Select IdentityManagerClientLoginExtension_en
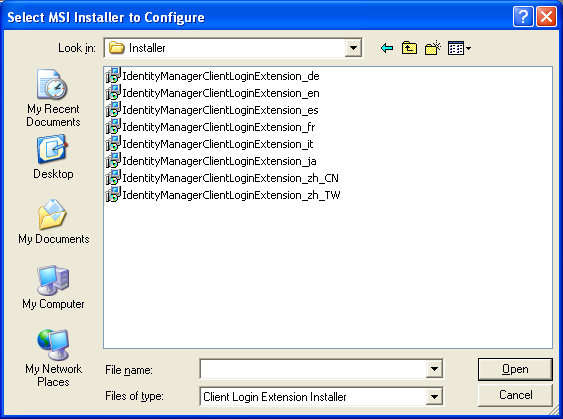The image size is (563, 419). (x=221, y=93)
